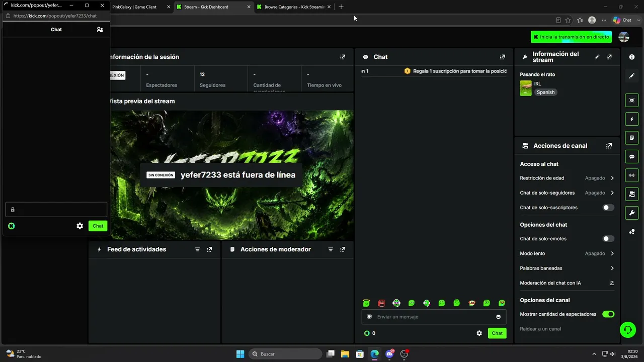Filter the Feed de actividades panel
This screenshot has height=362, width=644.
[x=197, y=249]
